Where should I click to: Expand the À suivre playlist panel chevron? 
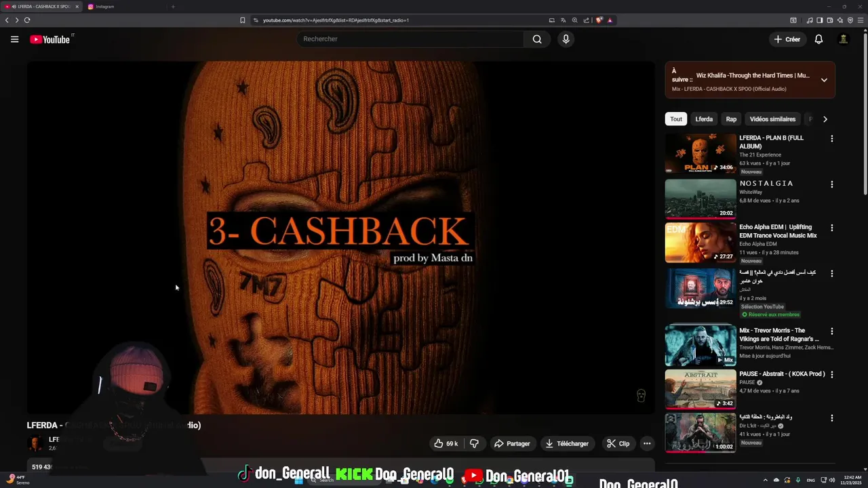point(824,80)
